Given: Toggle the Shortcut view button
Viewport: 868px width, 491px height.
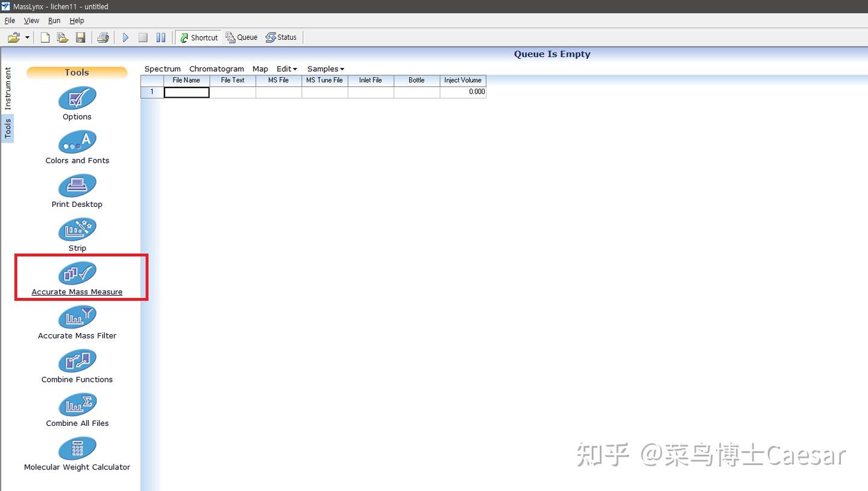Looking at the screenshot, I should (198, 37).
